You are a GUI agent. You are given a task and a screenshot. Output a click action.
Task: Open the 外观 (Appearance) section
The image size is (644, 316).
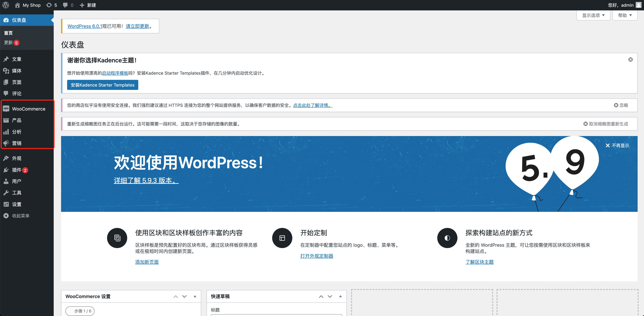17,158
